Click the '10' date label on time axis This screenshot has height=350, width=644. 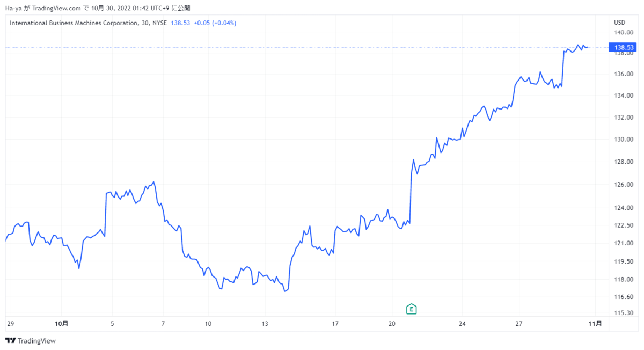[x=208, y=324]
